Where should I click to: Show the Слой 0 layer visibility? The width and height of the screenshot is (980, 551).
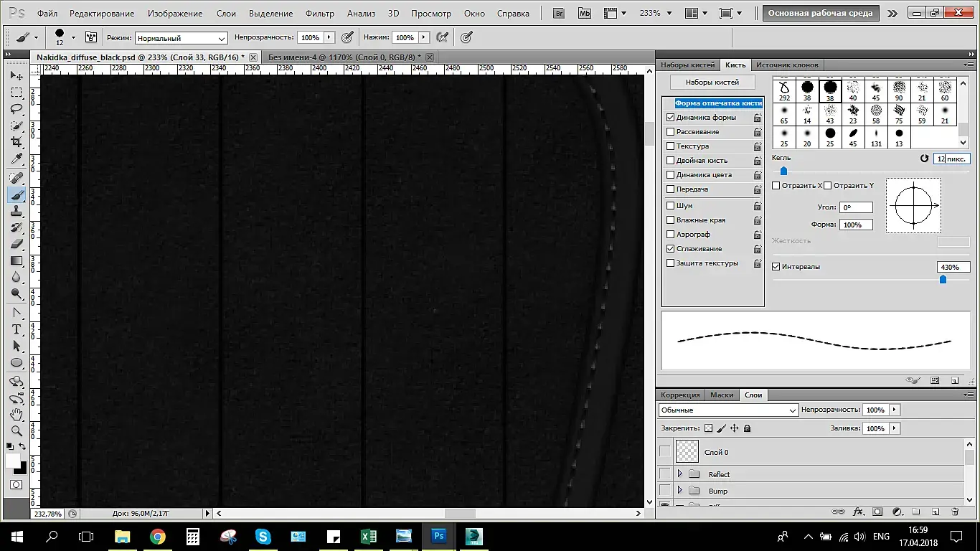coord(665,452)
